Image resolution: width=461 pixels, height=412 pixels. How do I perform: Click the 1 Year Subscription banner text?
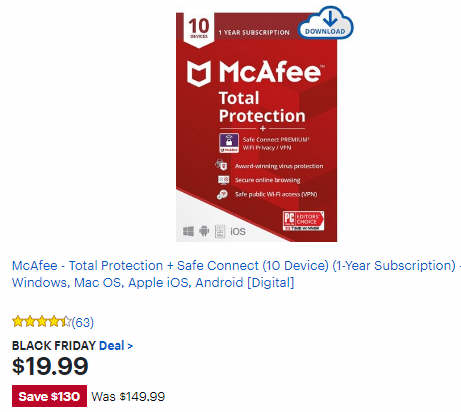click(254, 33)
